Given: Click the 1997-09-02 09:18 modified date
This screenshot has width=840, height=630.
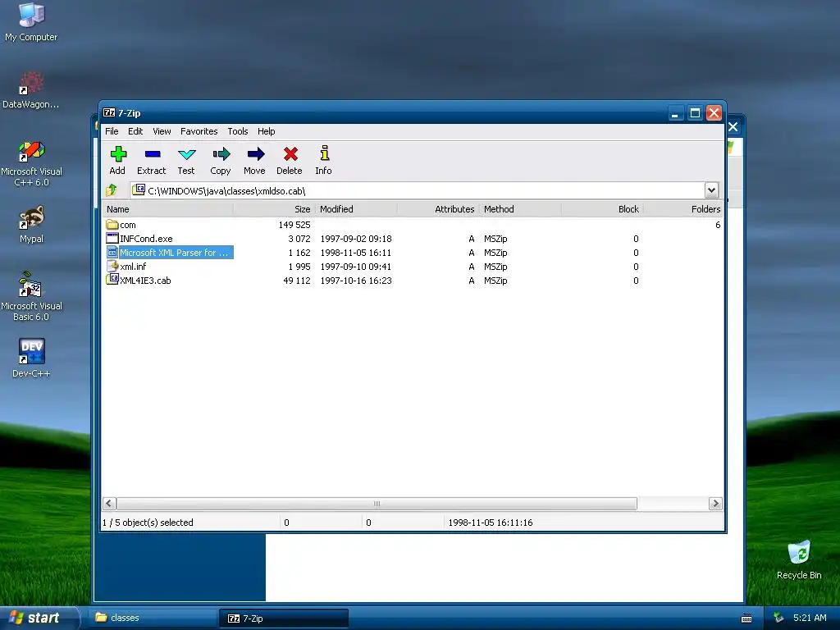Looking at the screenshot, I should click(356, 239).
